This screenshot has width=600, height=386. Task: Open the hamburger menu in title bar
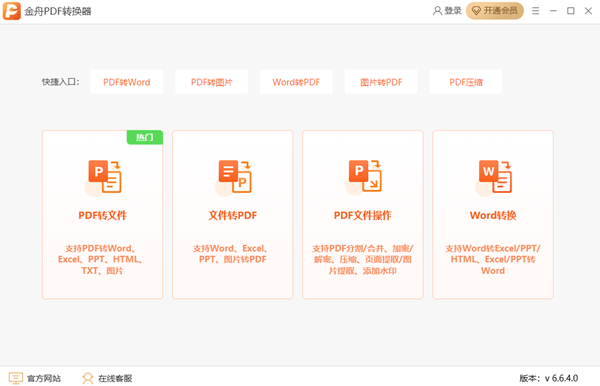point(536,11)
